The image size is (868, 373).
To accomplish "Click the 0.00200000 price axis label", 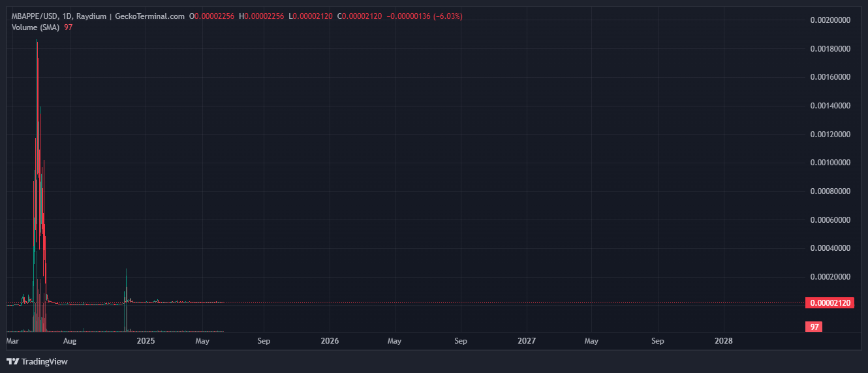I will pyautogui.click(x=830, y=20).
